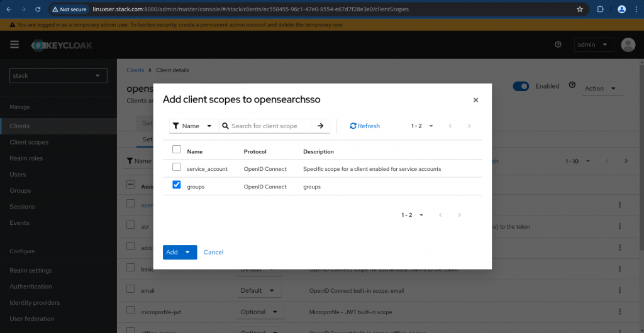The height and width of the screenshot is (333, 644).
Task: Open the help question mark icon in header
Action: point(558,45)
